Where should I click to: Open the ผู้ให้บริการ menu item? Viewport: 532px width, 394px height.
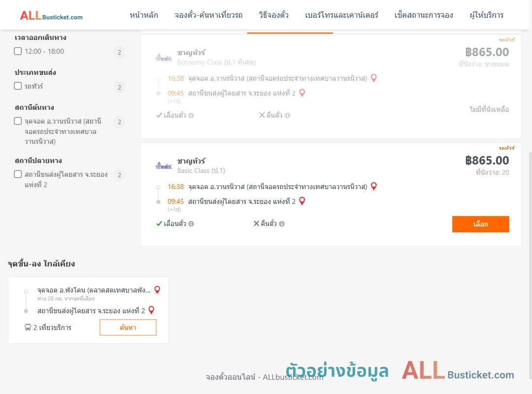(x=486, y=15)
